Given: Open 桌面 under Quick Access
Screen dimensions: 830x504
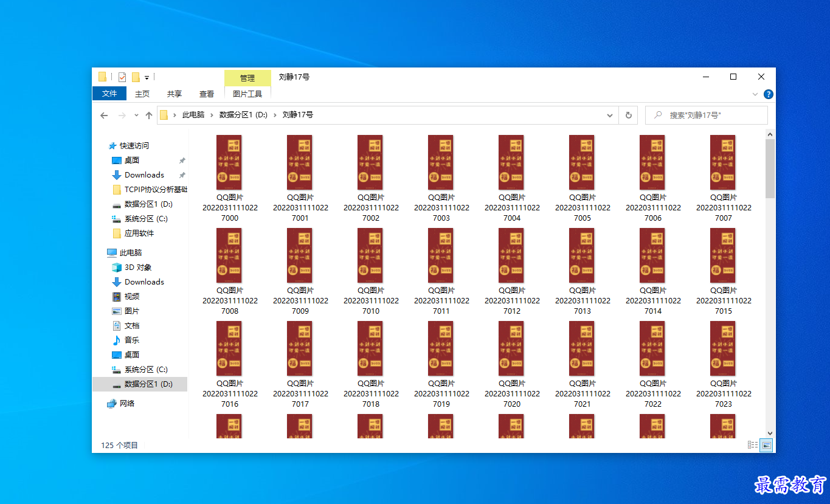Looking at the screenshot, I should point(132,161).
